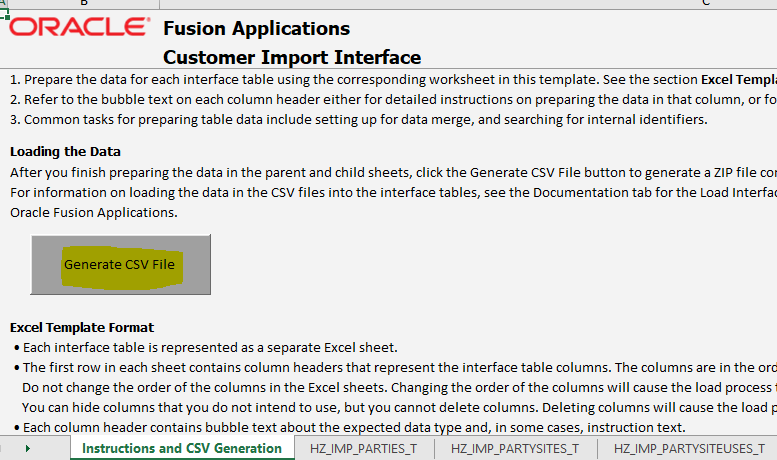Select step 3 'Common tasks for preparing' row
777x460 pixels.
(x=359, y=119)
